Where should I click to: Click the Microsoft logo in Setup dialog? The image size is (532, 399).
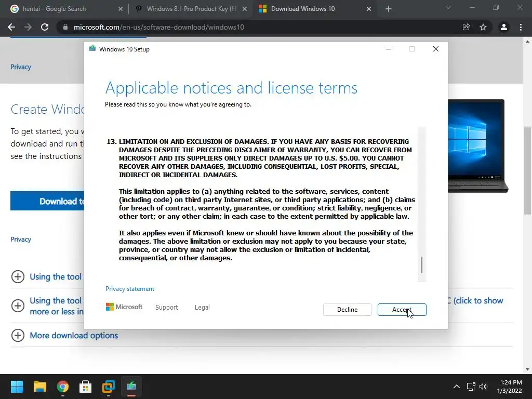coord(124,307)
